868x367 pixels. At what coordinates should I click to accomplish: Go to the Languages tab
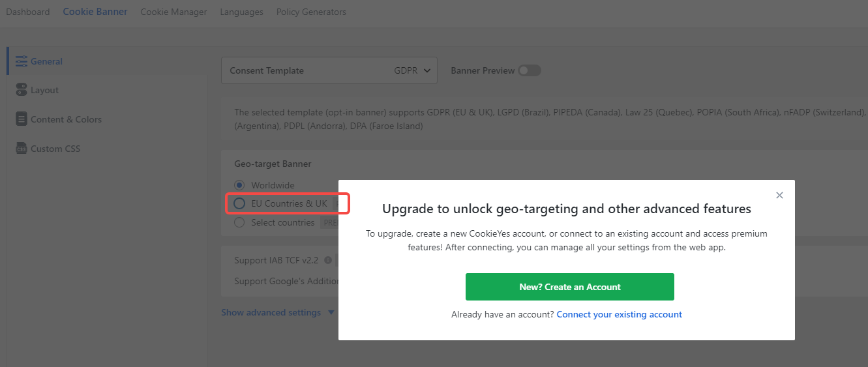[241, 12]
